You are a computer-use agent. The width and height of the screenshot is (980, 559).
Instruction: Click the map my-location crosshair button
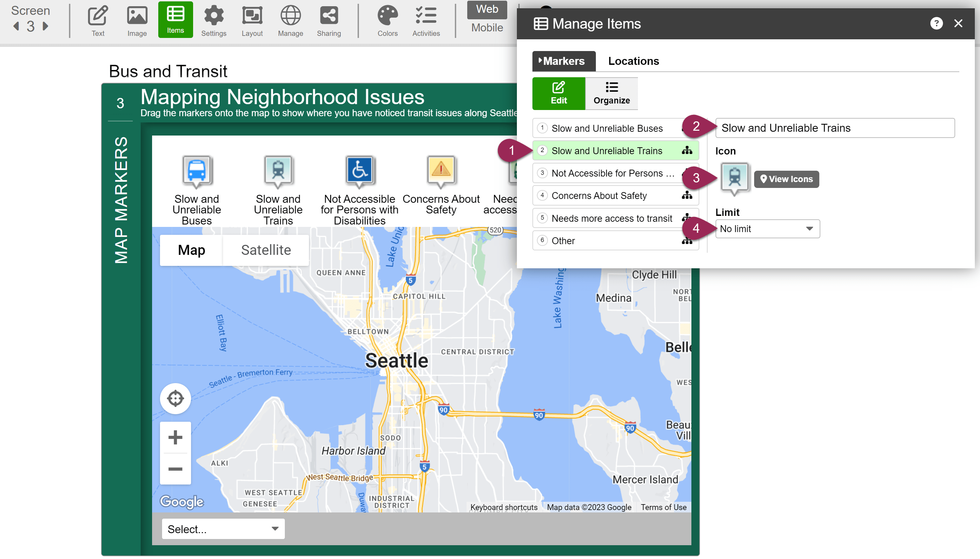pos(176,398)
